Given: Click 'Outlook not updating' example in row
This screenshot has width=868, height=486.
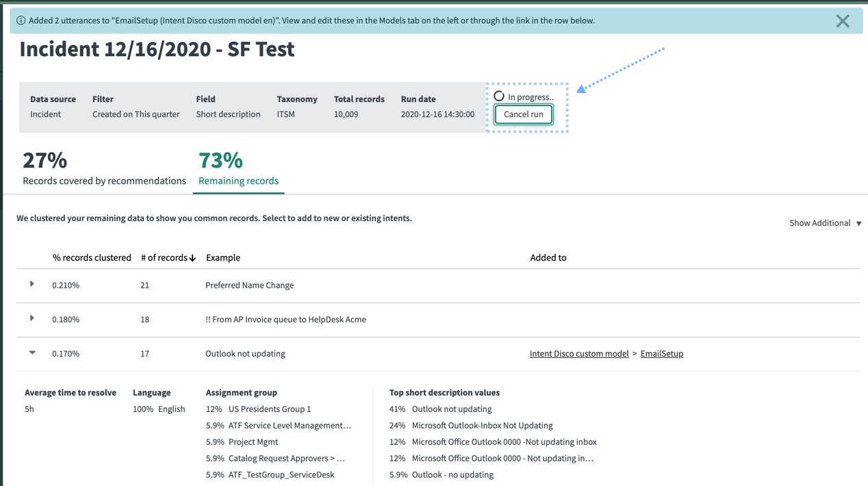Looking at the screenshot, I should point(245,354).
